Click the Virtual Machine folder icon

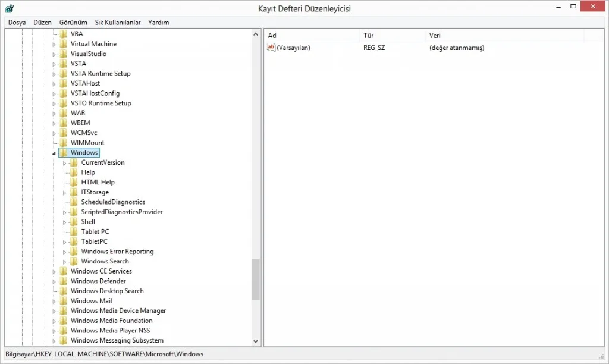click(x=63, y=44)
